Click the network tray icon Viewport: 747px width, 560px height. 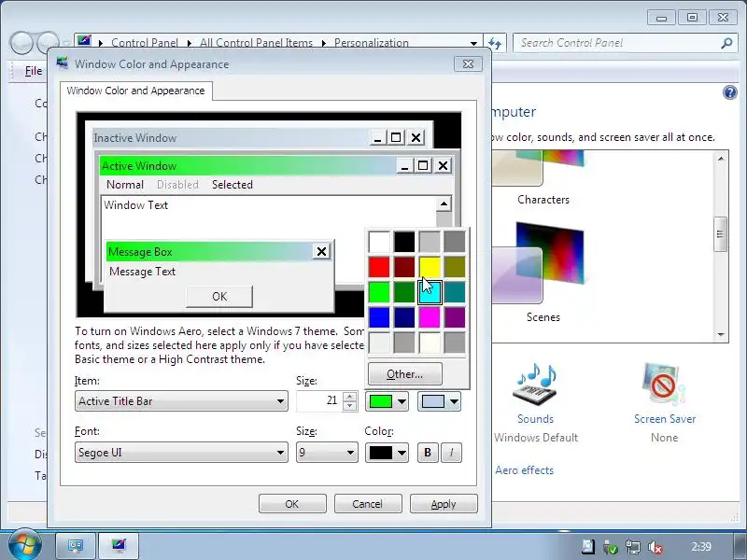click(x=633, y=547)
